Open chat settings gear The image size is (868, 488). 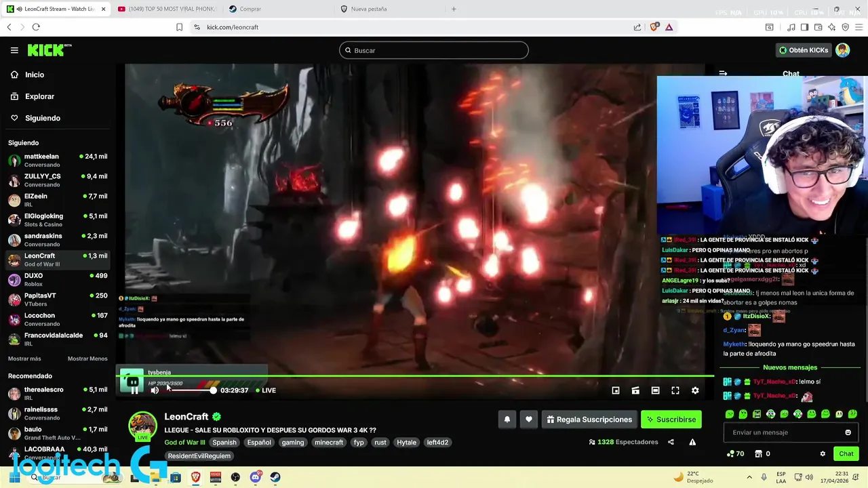pyautogui.click(x=823, y=454)
